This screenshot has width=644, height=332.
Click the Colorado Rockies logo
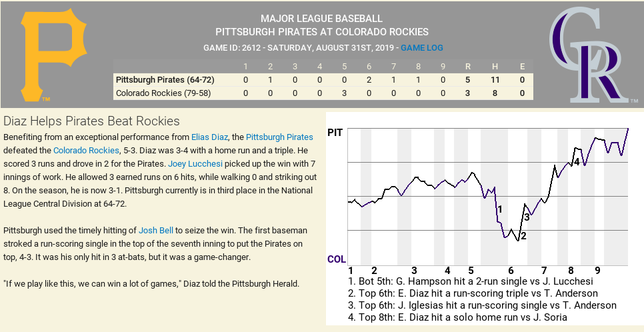point(588,55)
